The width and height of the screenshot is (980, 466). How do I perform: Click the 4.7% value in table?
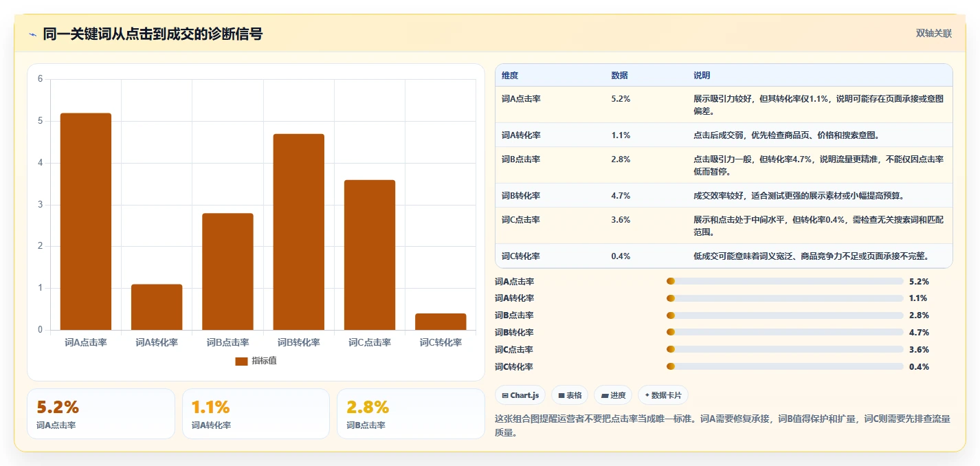621,196
